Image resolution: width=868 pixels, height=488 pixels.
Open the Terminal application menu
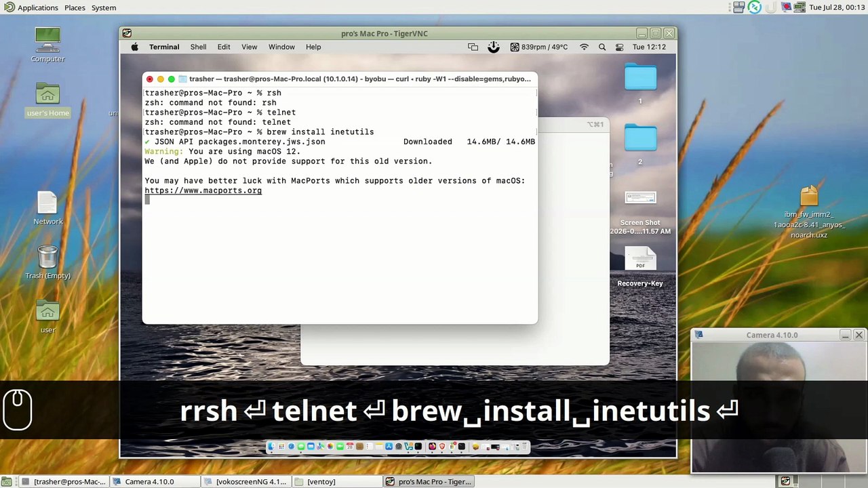pos(164,47)
